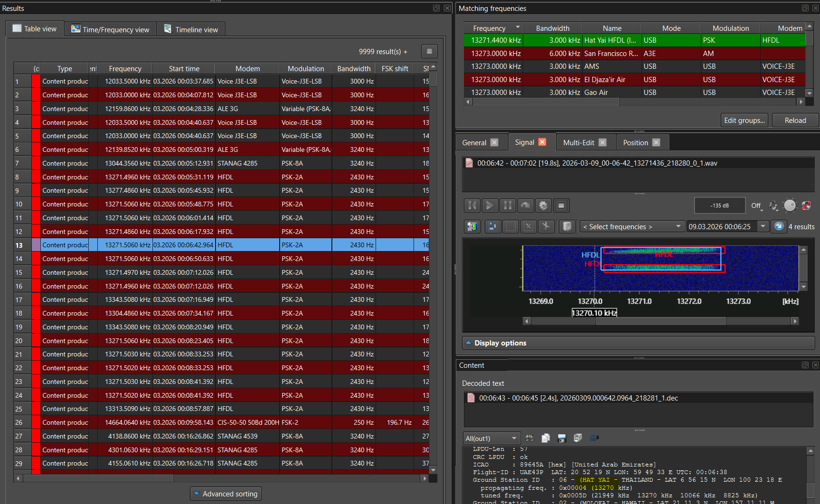Click the scissors cut selection icon
This screenshot has height=504, width=820.
click(546, 226)
